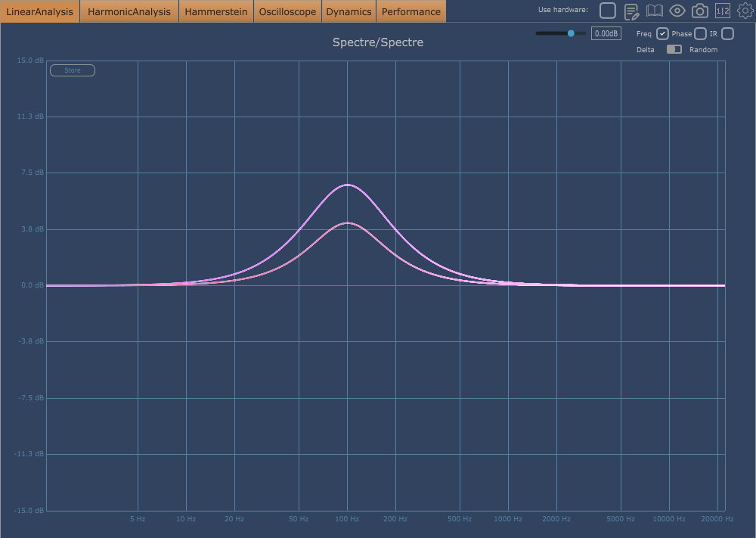
Task: Click the gain level slider handle
Action: click(x=571, y=33)
